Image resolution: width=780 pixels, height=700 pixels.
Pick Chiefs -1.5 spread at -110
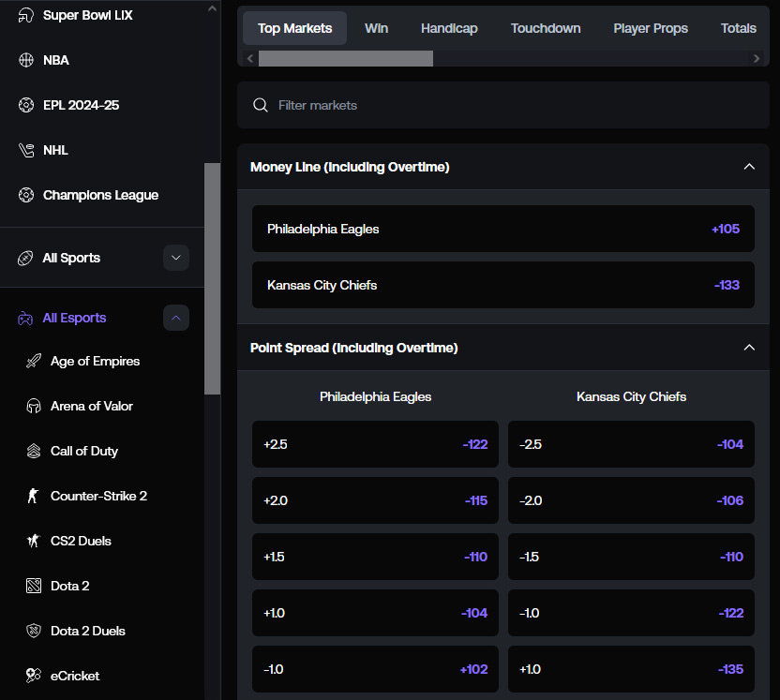click(631, 557)
